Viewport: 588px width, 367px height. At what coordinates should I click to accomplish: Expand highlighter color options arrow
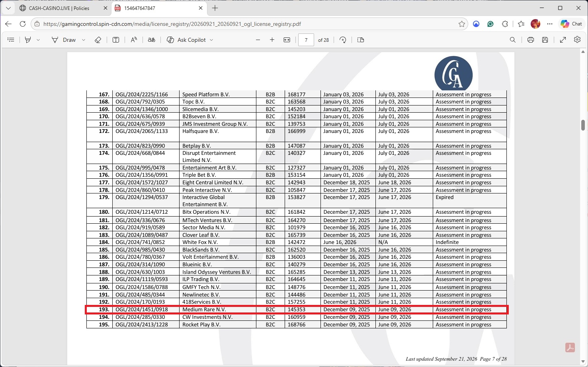click(x=38, y=40)
